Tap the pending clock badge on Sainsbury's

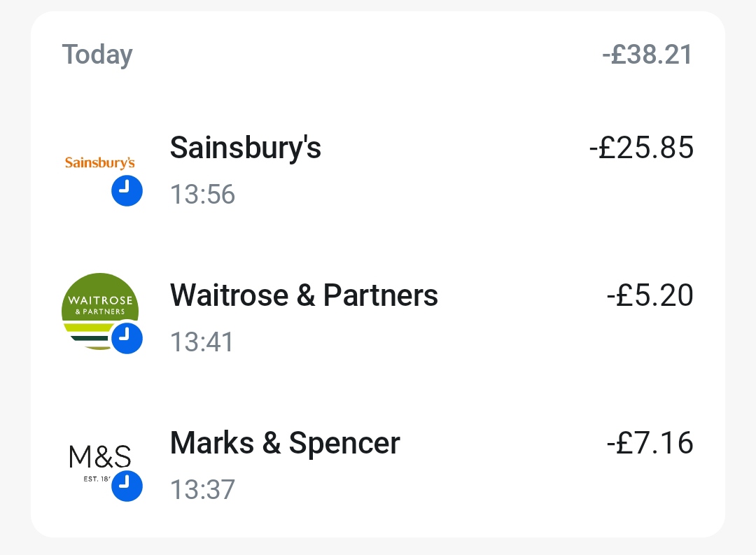click(127, 190)
